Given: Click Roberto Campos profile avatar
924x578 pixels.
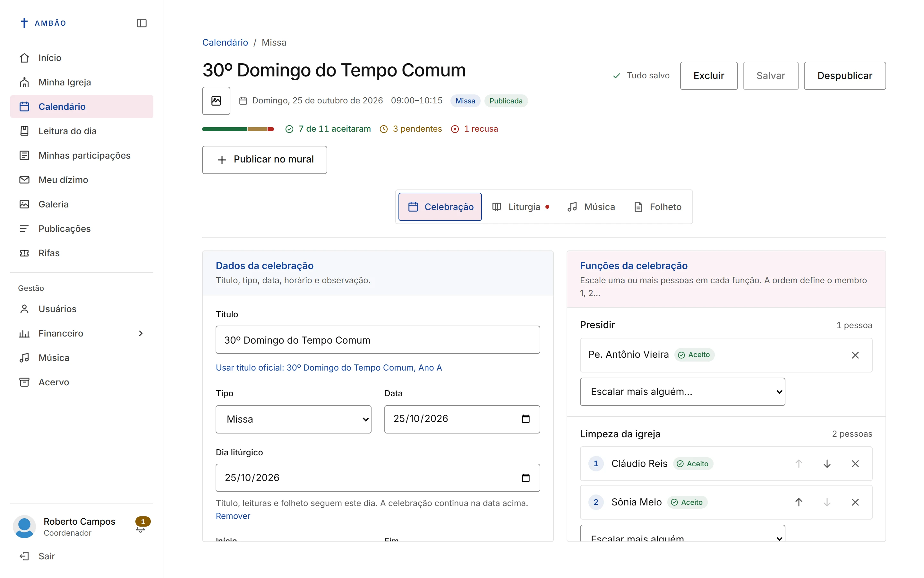Looking at the screenshot, I should [x=24, y=527].
